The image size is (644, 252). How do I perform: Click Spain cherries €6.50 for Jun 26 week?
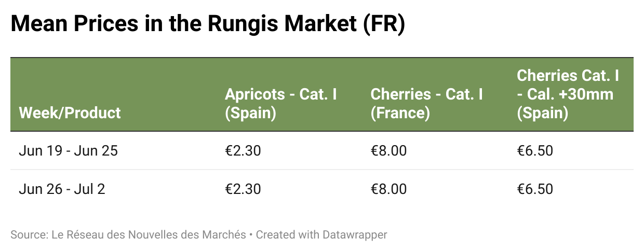(x=535, y=189)
